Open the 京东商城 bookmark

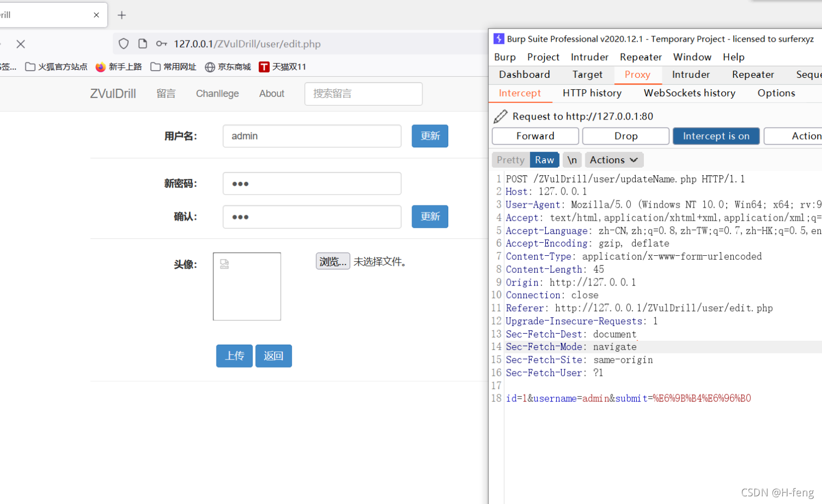tap(227, 67)
